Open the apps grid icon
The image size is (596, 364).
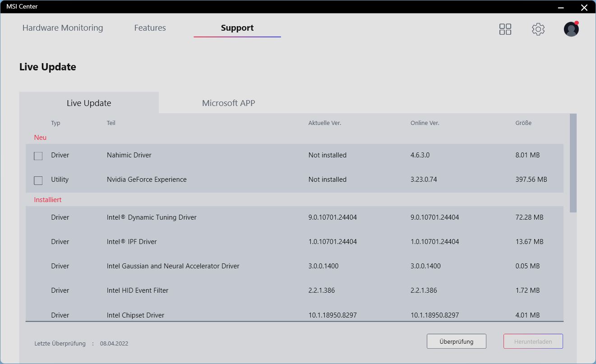click(x=505, y=29)
